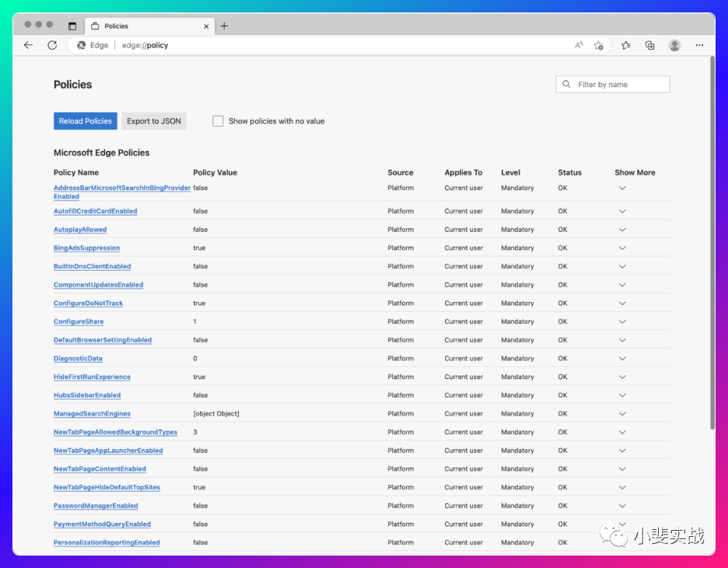This screenshot has height=568, width=728.
Task: Click the Edge logo in address bar
Action: pos(81,45)
